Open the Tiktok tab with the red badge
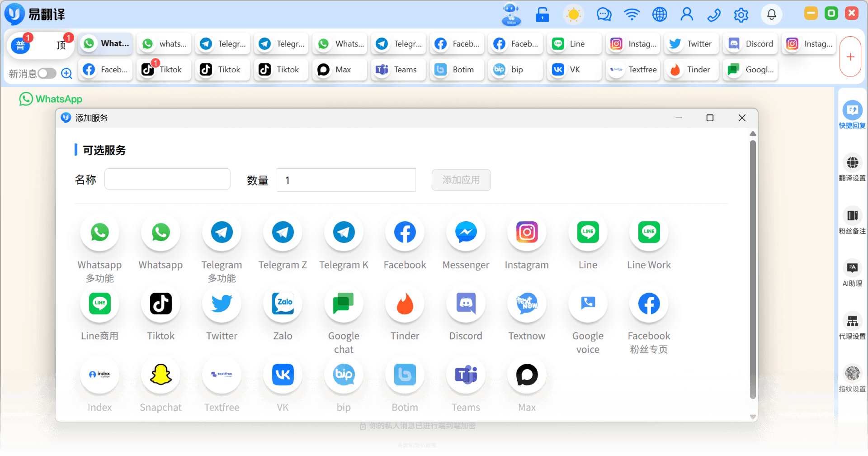This screenshot has height=456, width=868. [164, 70]
